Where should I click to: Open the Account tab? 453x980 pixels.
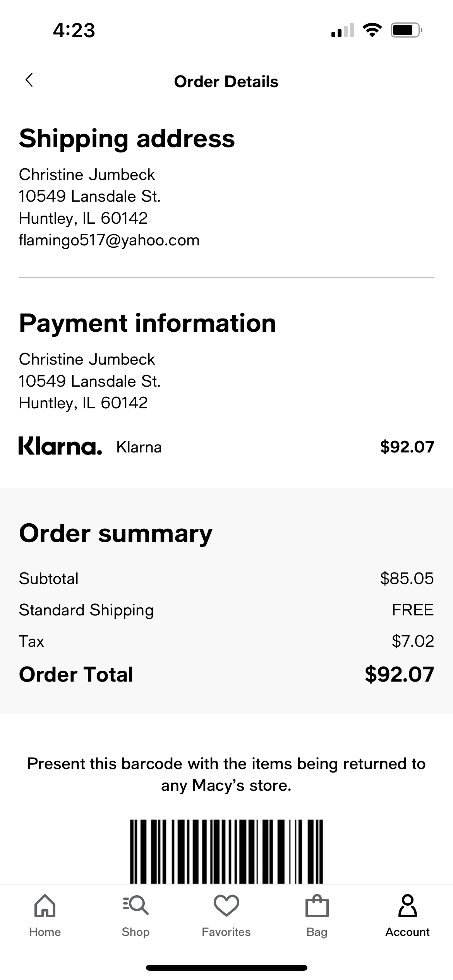(407, 915)
